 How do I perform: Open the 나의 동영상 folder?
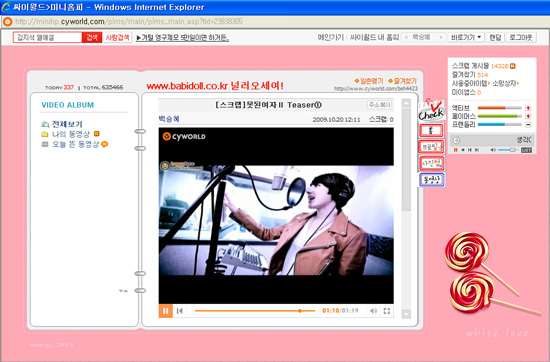(71, 134)
